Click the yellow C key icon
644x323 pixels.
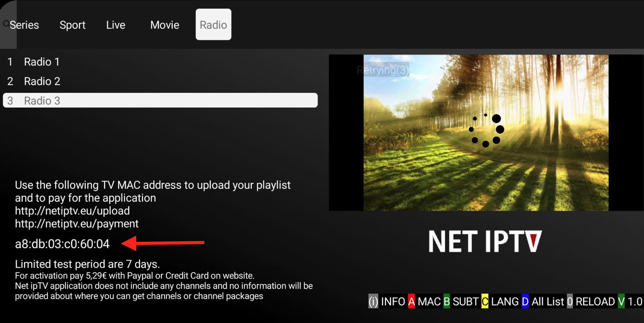[485, 301]
